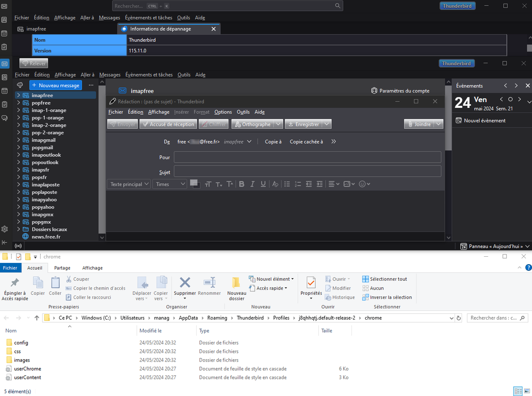The width and height of the screenshot is (532, 396).
Task: Open Address Book in lower spaces toolbar
Action: [4, 77]
